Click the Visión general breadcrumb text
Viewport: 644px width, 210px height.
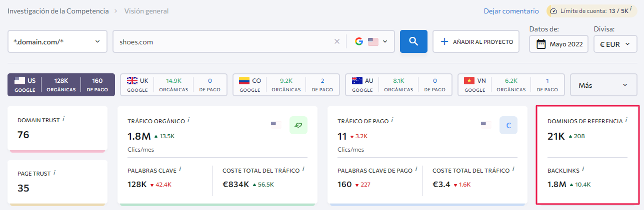click(146, 11)
